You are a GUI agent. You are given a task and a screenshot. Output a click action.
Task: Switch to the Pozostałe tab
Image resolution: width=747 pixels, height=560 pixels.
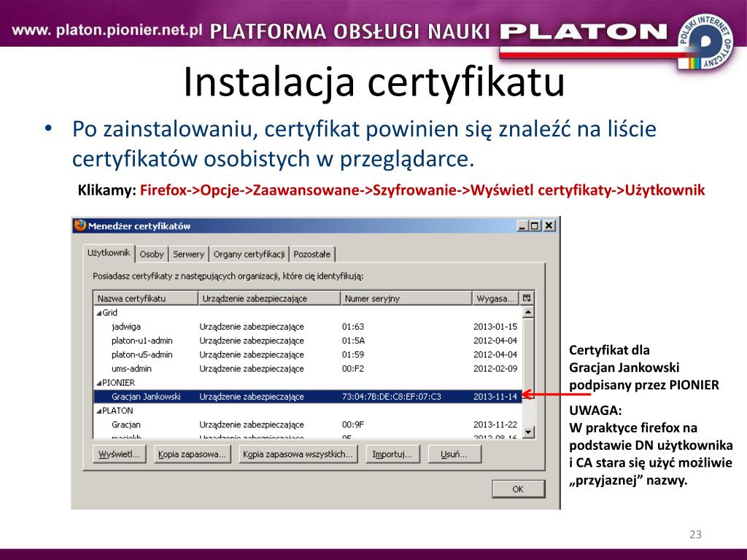(x=312, y=254)
